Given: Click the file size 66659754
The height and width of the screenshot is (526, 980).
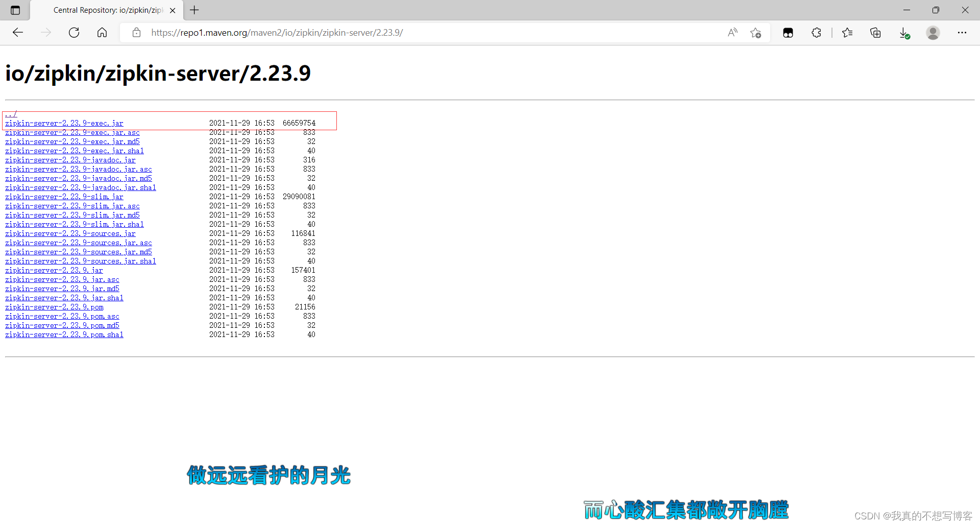Looking at the screenshot, I should pyautogui.click(x=299, y=123).
